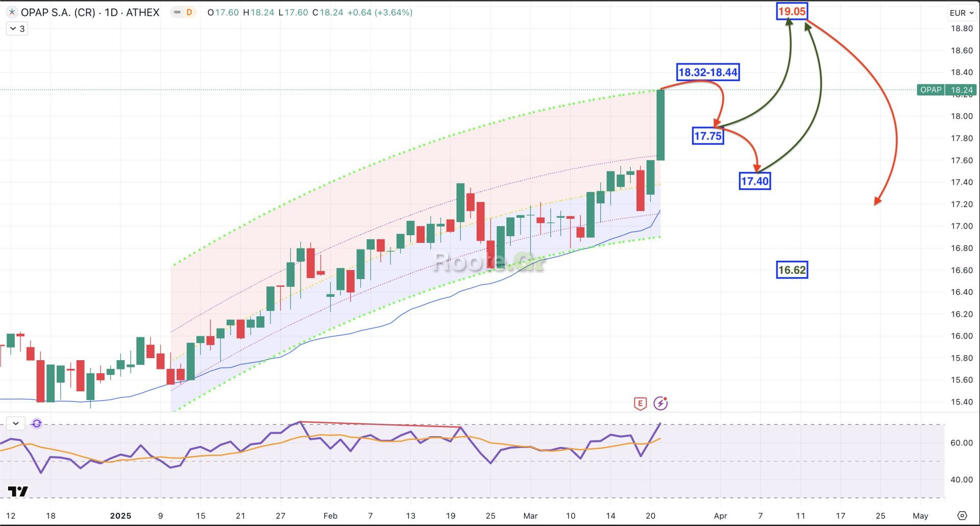Toggle the grey market status pill indicator

pos(177,12)
